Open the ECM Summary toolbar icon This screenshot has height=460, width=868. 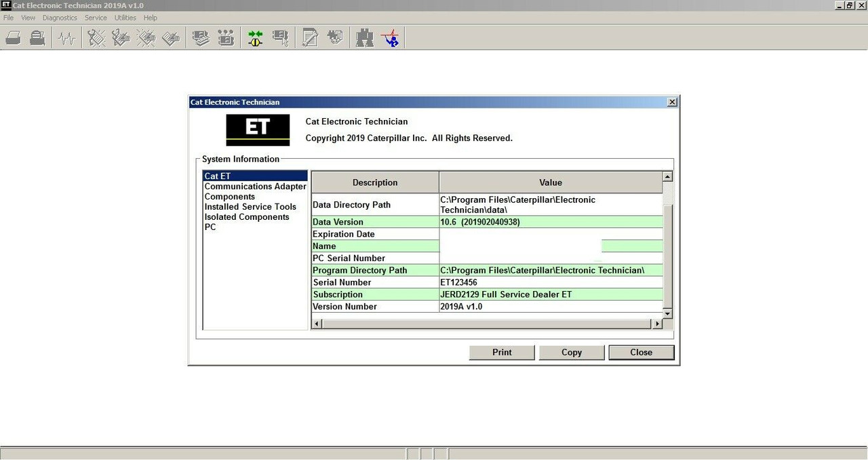[201, 38]
